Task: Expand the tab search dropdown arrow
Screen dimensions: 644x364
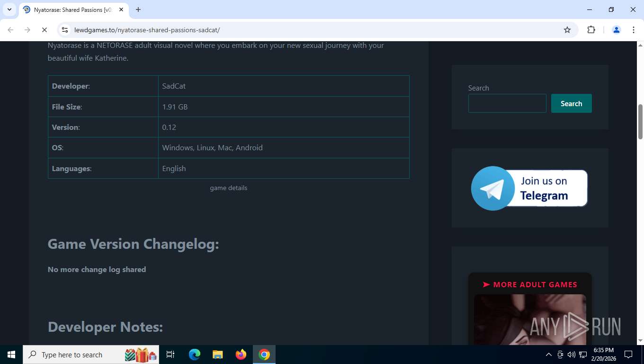Action: coord(9,9)
